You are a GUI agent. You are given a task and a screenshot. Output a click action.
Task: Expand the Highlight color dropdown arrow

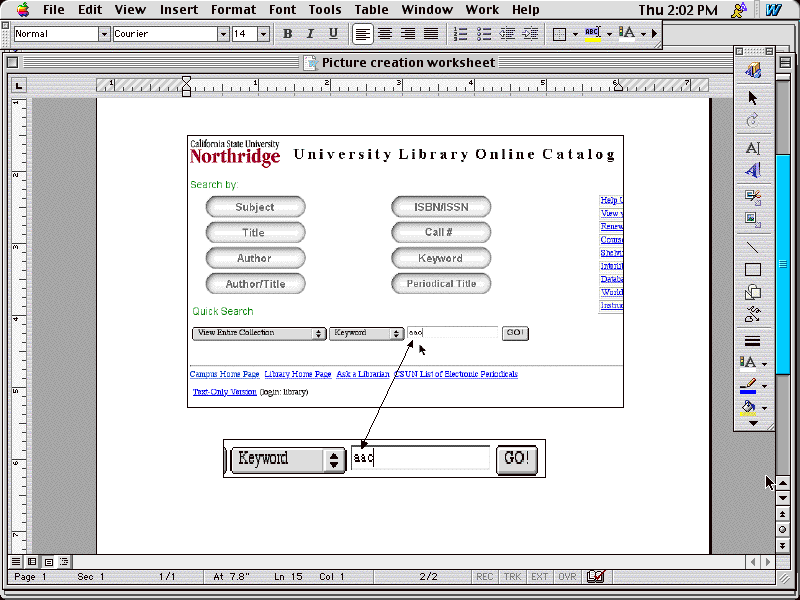click(609, 34)
